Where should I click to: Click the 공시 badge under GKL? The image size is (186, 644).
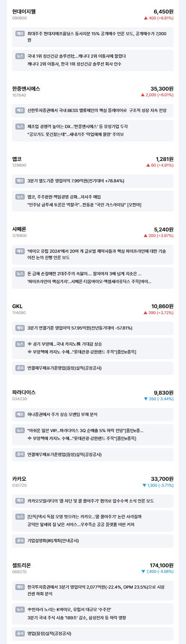(x=20, y=368)
